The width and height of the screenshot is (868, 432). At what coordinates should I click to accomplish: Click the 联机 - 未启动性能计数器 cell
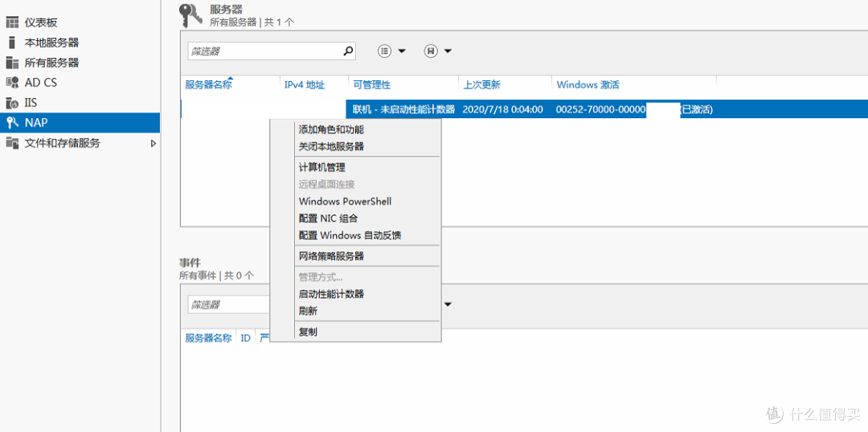point(403,109)
